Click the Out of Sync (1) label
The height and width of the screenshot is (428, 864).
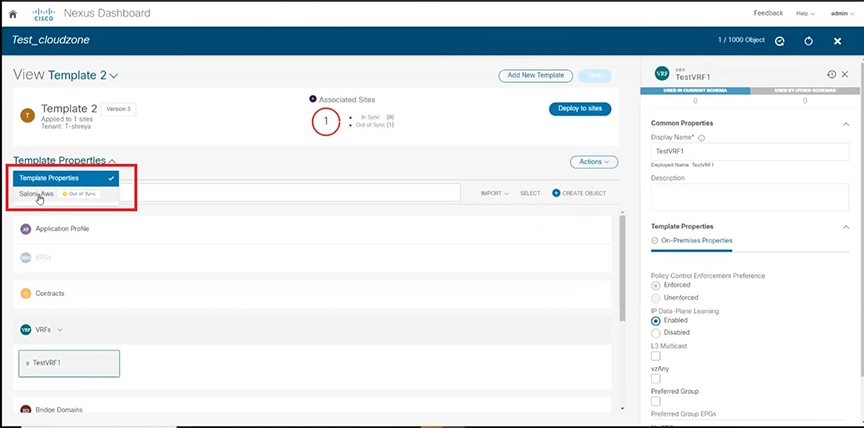[x=375, y=125]
